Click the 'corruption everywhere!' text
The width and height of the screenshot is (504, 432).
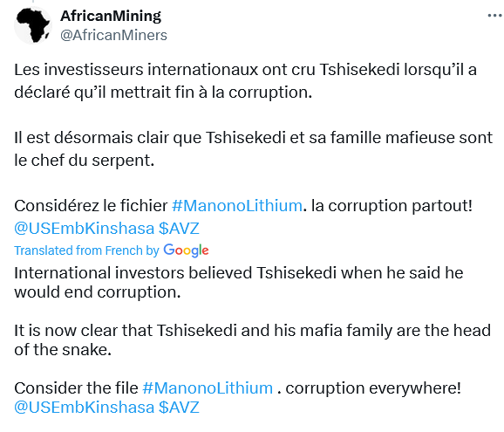[373, 388]
